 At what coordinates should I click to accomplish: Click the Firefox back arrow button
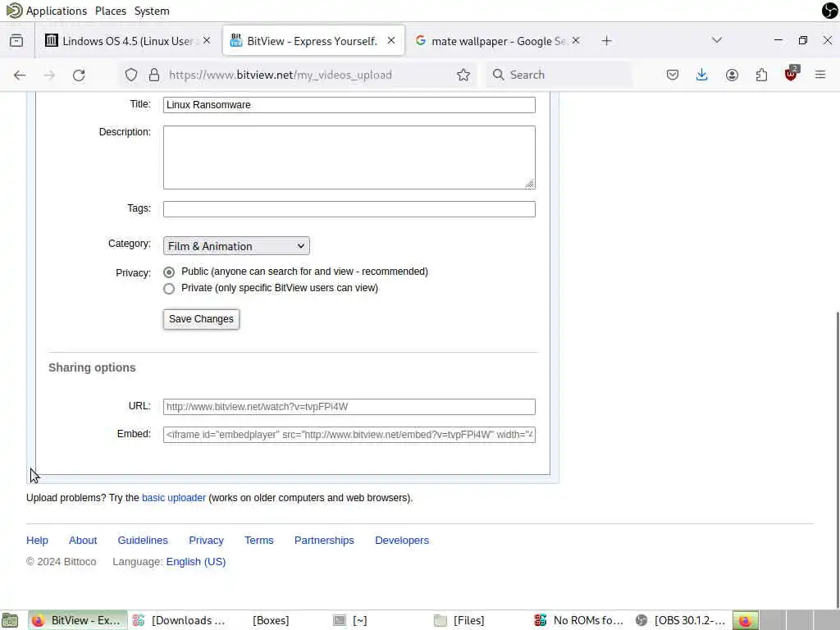tap(20, 75)
